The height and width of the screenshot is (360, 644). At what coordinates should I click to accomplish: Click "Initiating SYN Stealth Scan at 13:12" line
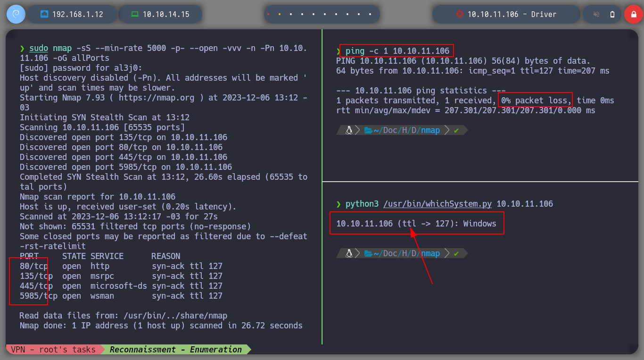tap(104, 117)
